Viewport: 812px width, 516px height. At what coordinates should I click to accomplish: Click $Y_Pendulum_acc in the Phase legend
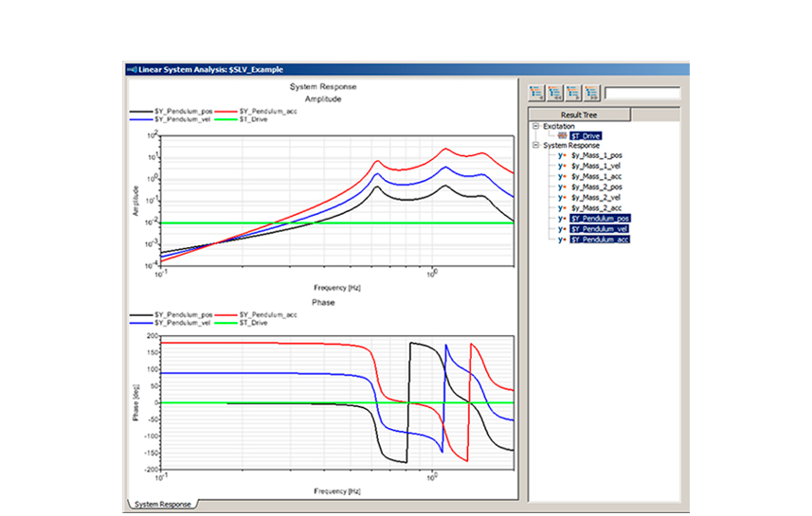(268, 314)
